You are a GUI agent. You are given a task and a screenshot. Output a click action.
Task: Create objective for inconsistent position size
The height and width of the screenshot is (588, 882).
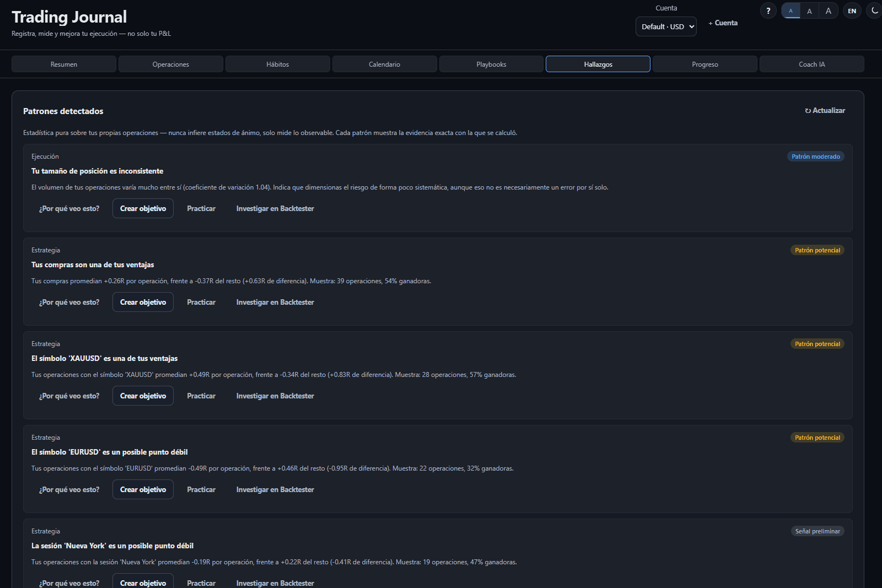click(x=143, y=208)
